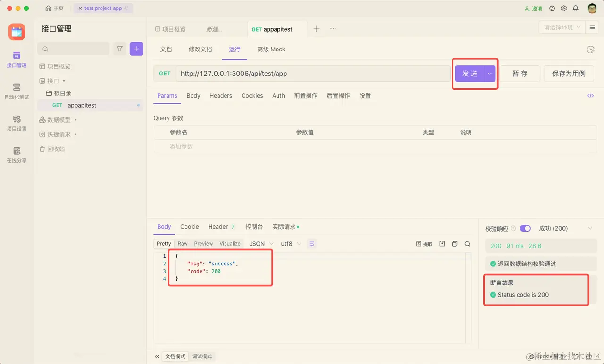Open 项目概览 tab

tap(170, 29)
